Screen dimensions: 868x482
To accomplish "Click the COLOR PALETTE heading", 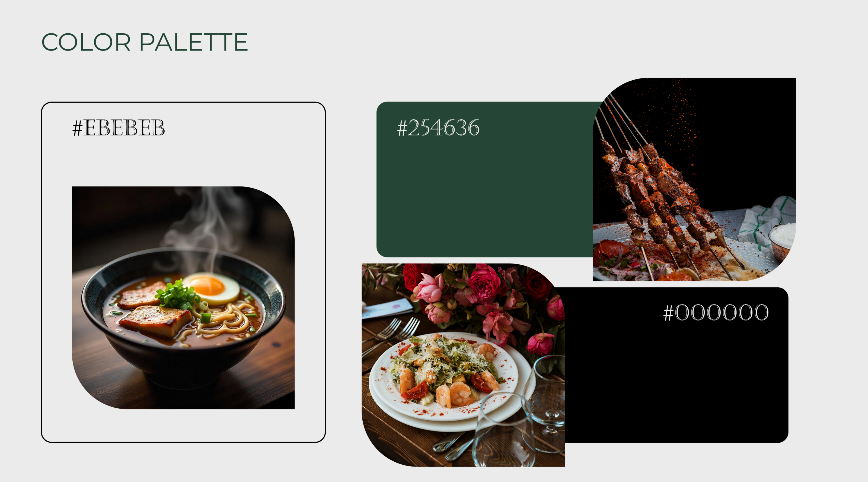I will coord(145,42).
